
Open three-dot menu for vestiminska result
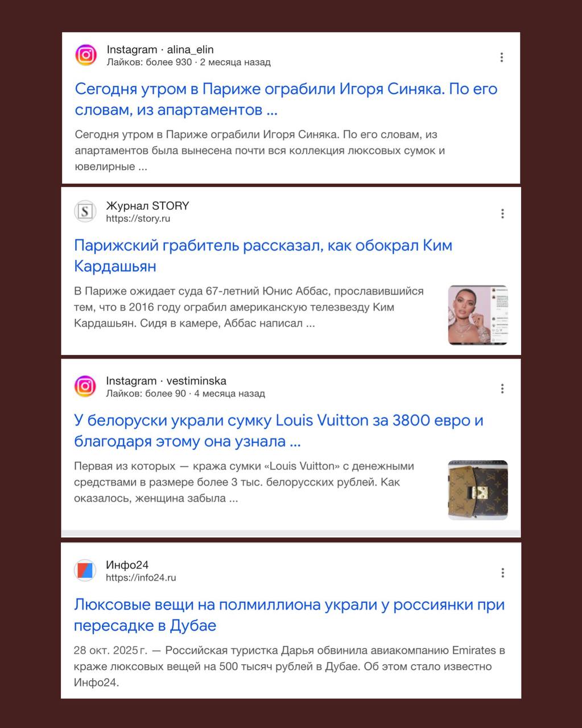click(502, 388)
